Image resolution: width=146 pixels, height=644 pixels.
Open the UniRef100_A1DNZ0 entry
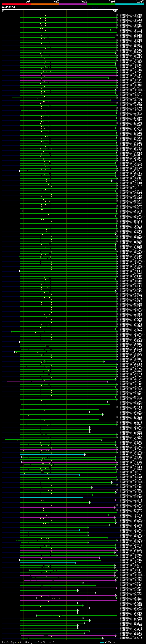click(131, 399)
